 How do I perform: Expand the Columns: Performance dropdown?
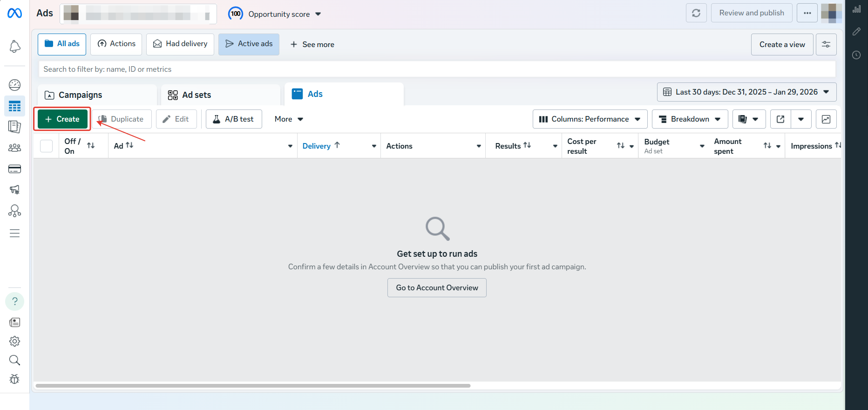(x=590, y=119)
